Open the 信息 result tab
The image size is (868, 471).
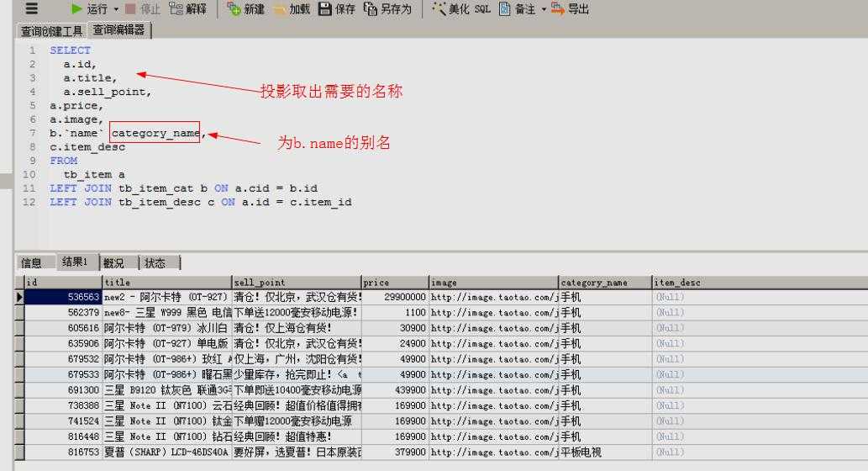pos(32,262)
